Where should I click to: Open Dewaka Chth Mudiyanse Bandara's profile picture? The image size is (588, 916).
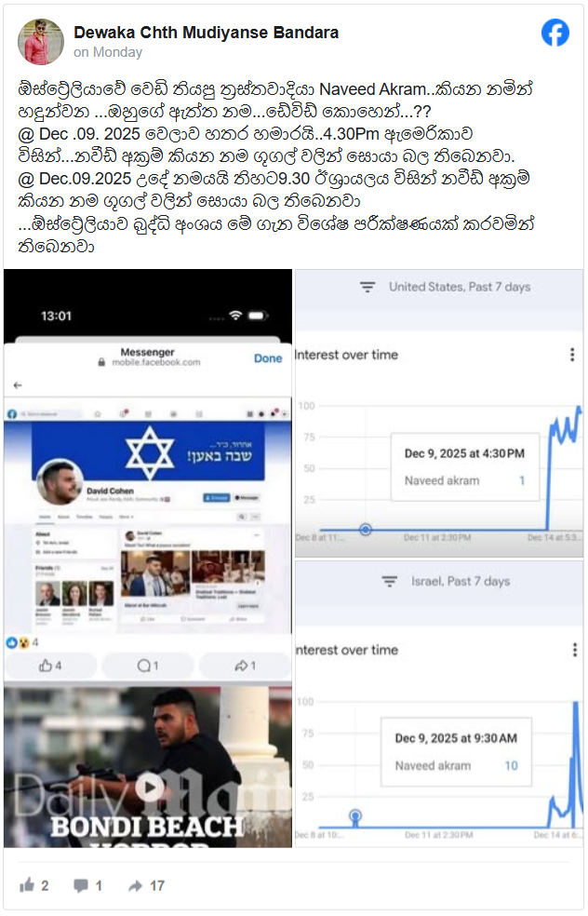[40, 42]
